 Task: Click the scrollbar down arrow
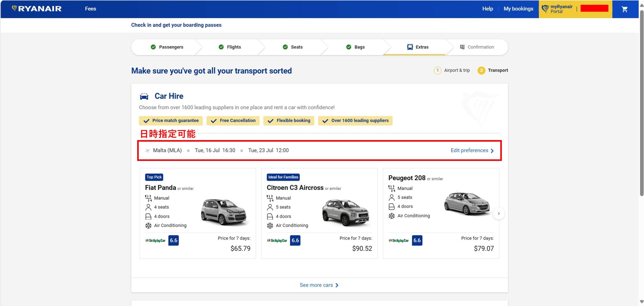click(x=641, y=301)
